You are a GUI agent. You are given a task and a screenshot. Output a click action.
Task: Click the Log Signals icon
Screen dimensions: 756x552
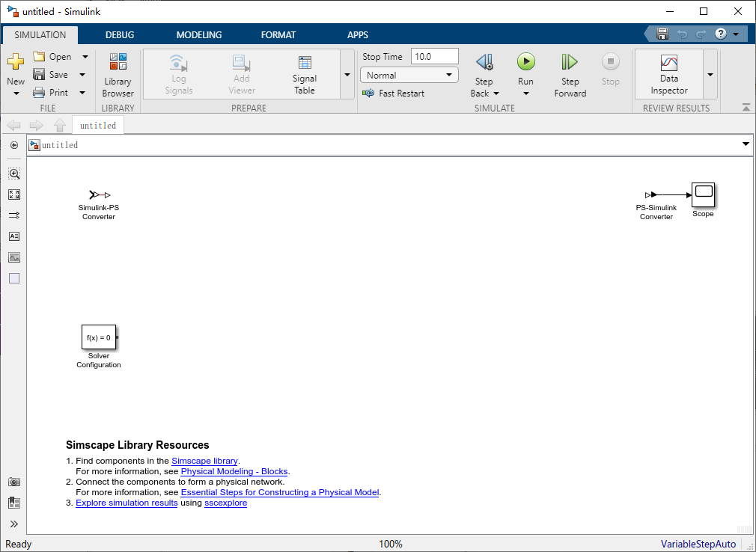tap(178, 63)
